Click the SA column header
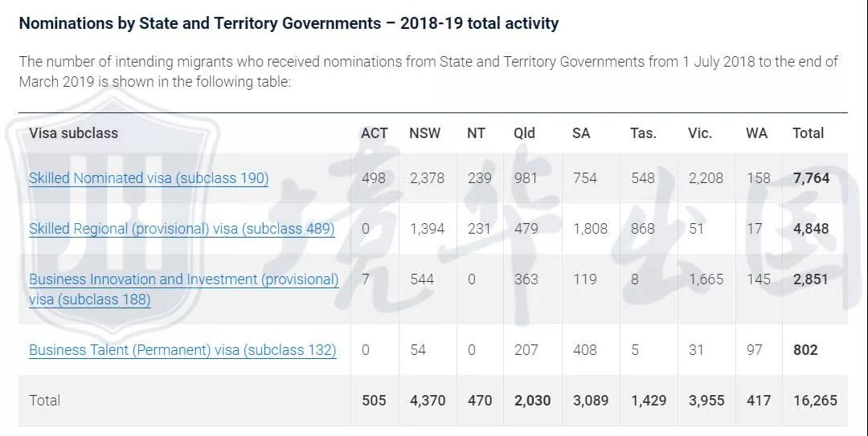 pyautogui.click(x=581, y=133)
